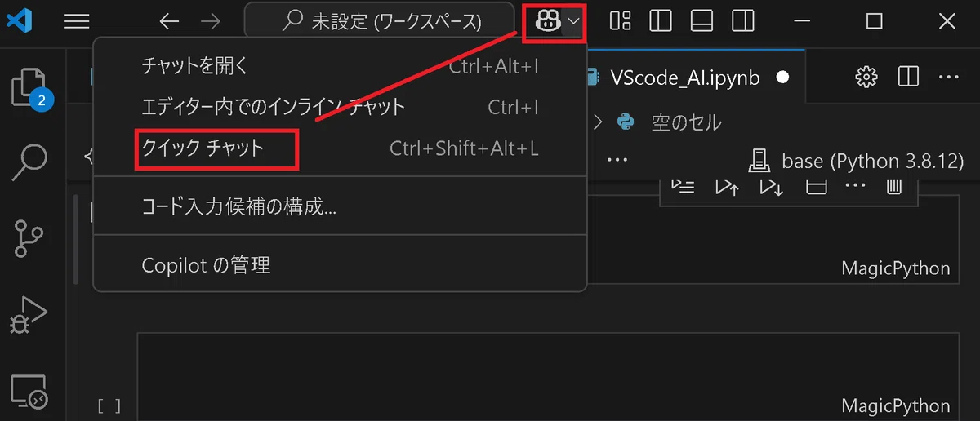The height and width of the screenshot is (421, 980).
Task: Open the notebook toolbar ellipsis beside the kernel
Action: (617, 161)
